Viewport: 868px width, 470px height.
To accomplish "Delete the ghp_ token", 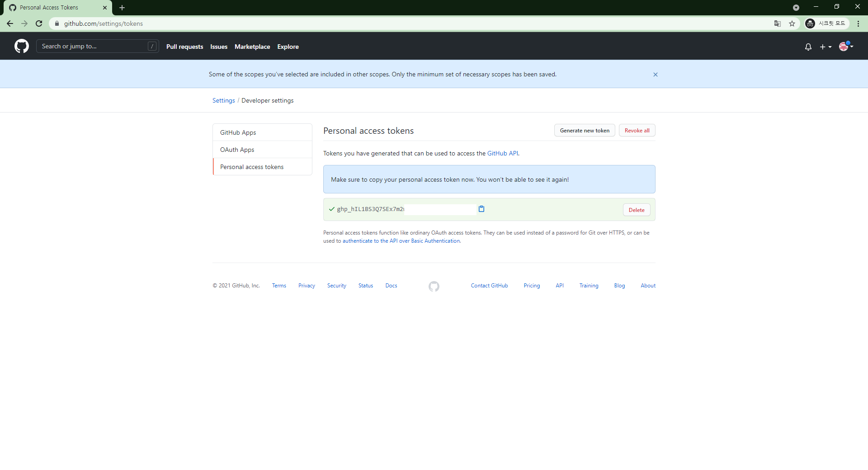I will (x=637, y=210).
